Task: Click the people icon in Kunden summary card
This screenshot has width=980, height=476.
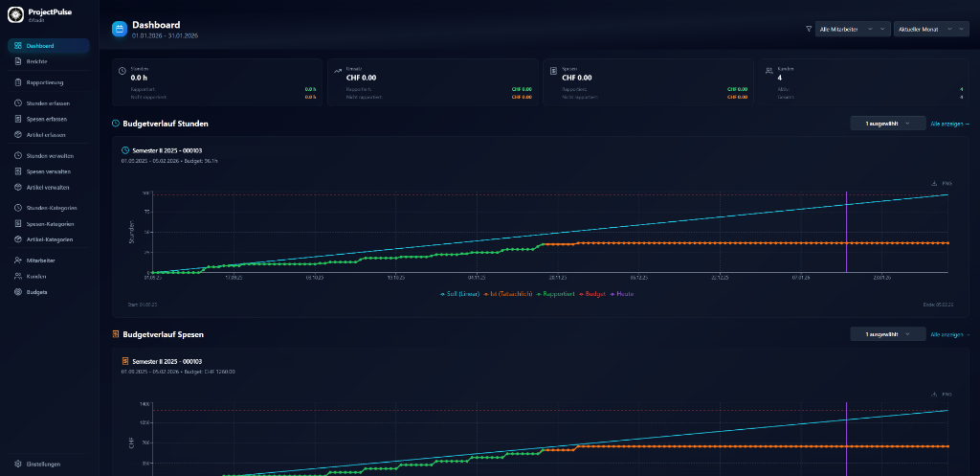Action: point(768,71)
